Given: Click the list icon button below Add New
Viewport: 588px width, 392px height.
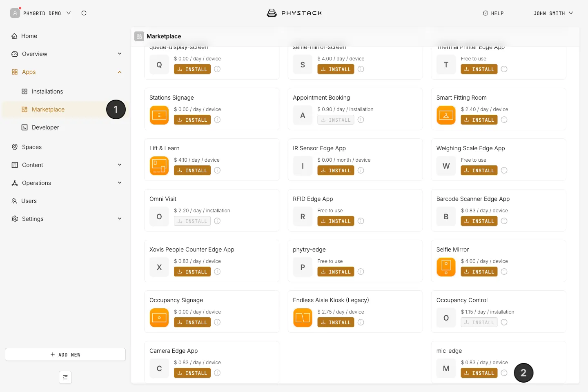Looking at the screenshot, I should click(x=65, y=377).
